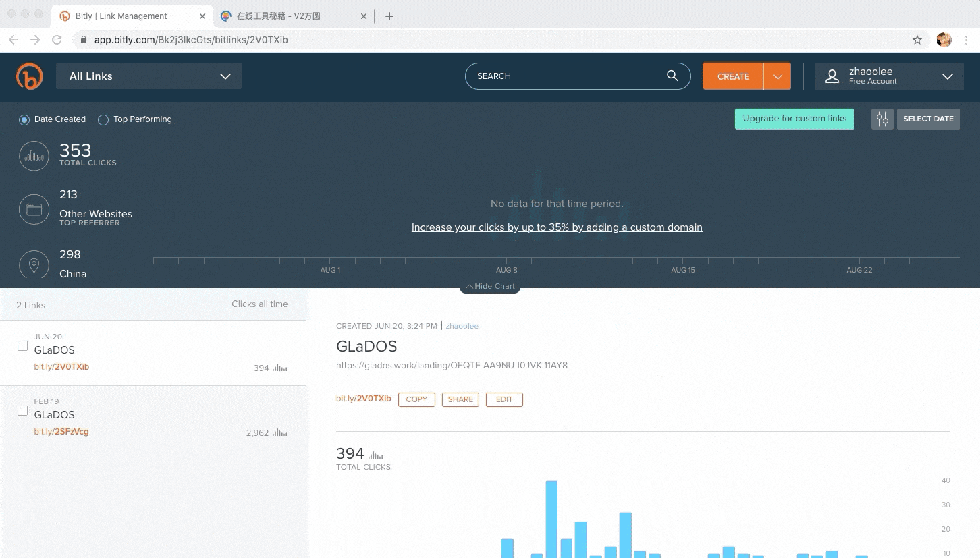980x558 pixels.
Task: Click bar chart icon next to 394 in list
Action: [280, 368]
